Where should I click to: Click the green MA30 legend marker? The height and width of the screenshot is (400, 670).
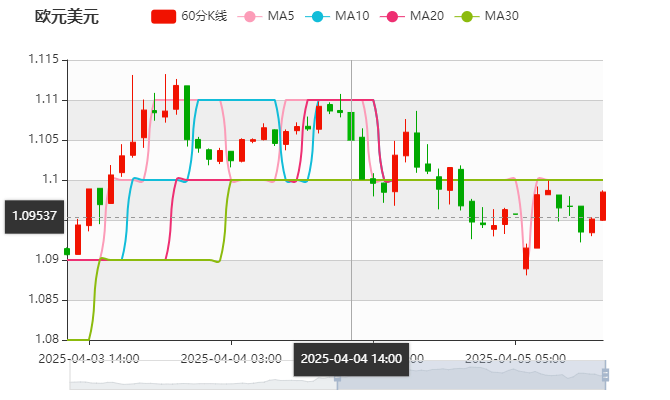coord(466,17)
